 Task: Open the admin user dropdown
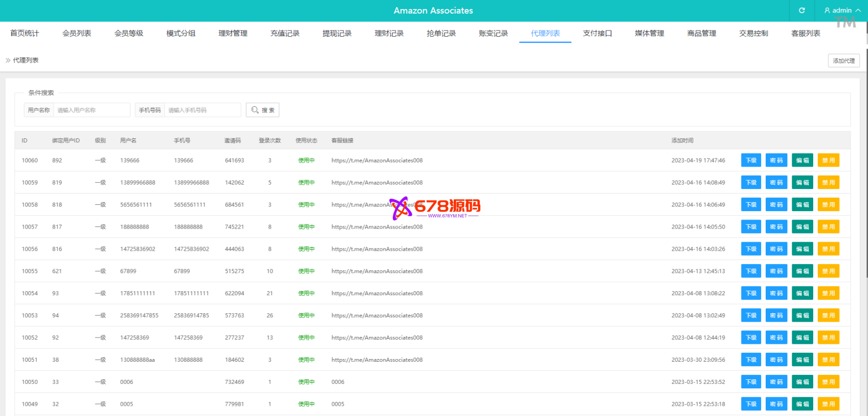(x=842, y=11)
